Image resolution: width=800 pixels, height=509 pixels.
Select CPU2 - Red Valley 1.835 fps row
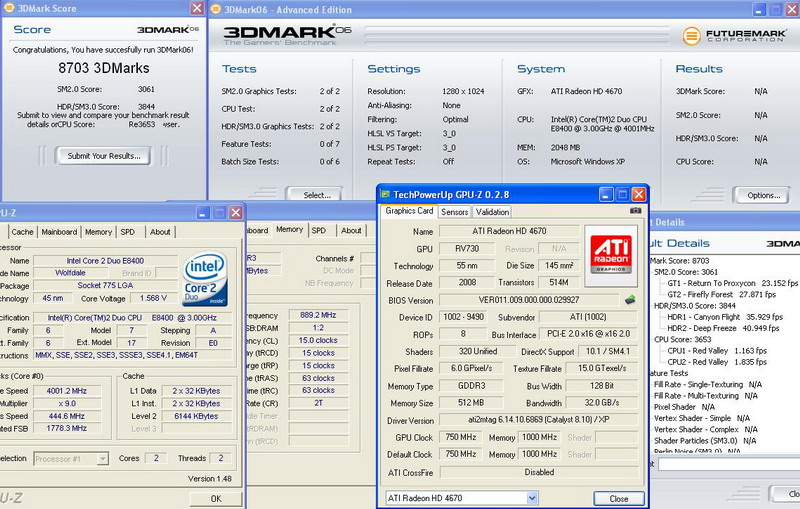click(x=717, y=362)
